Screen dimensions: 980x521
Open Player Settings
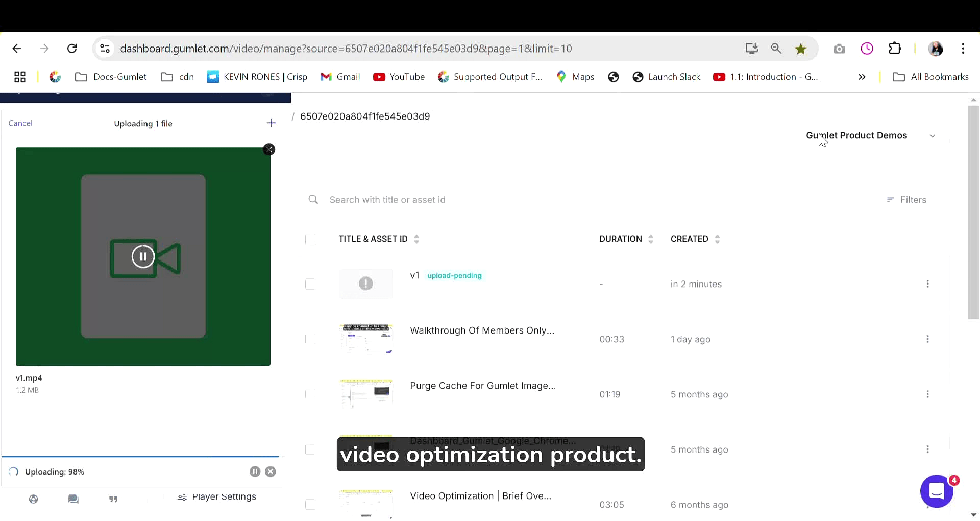216,496
